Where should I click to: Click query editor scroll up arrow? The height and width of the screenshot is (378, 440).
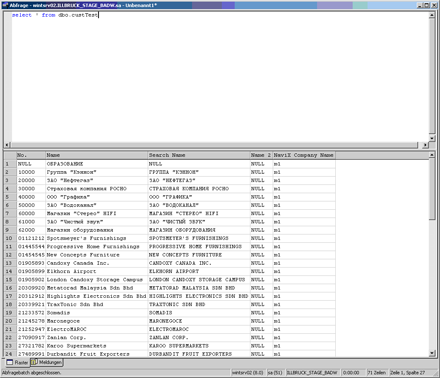tap(432, 15)
